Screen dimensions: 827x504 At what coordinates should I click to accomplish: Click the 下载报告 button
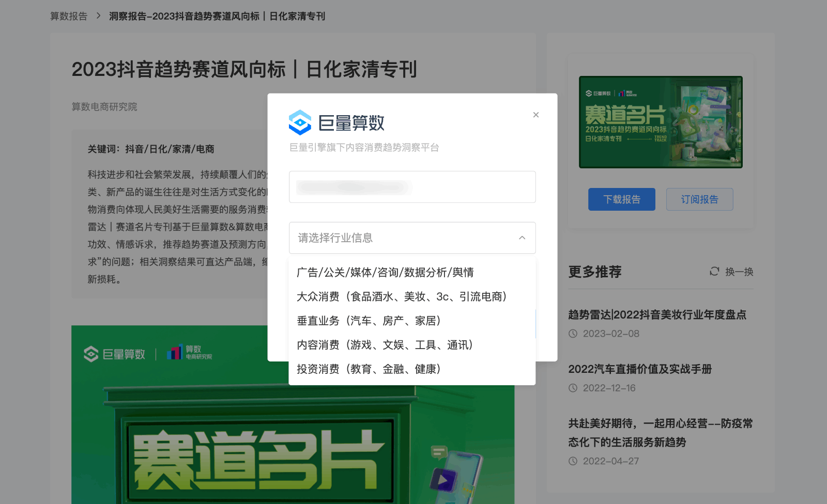(621, 199)
